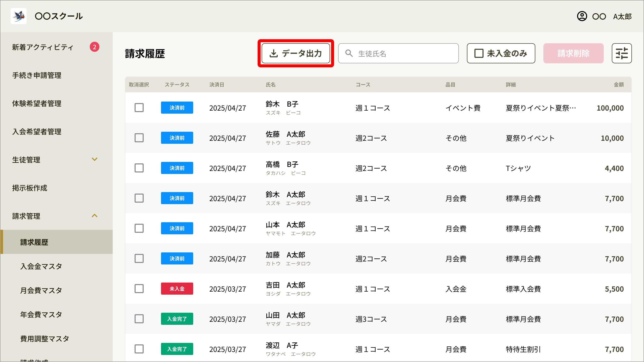Check the row for 吉田 A太郎
This screenshot has width=644, height=362.
[x=139, y=289]
